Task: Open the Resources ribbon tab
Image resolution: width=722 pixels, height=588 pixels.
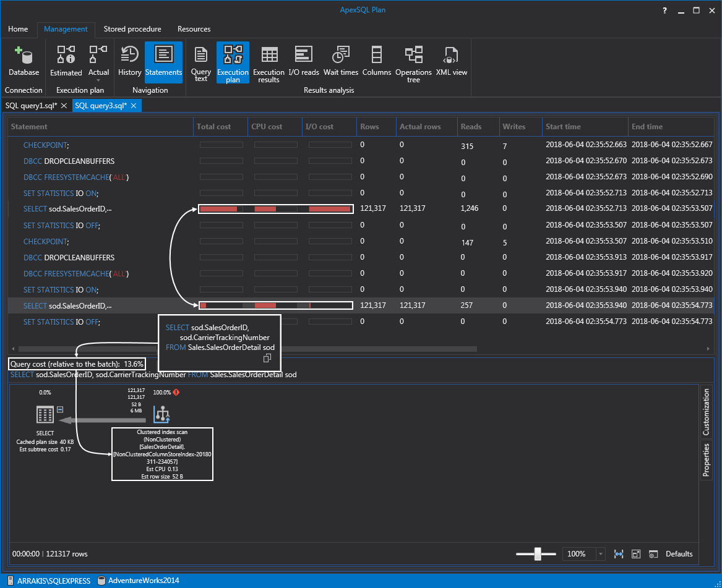Action: click(194, 29)
